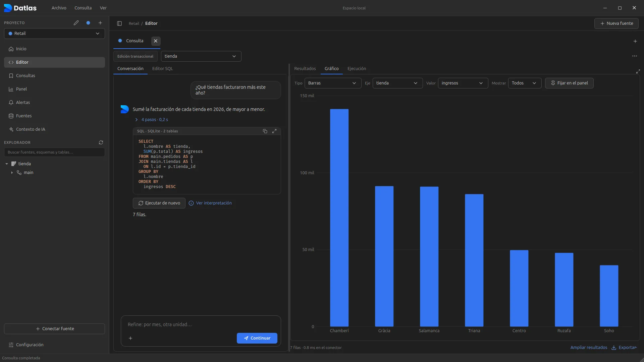Open Ver interpretación link
The image size is (644, 362).
coord(210,203)
